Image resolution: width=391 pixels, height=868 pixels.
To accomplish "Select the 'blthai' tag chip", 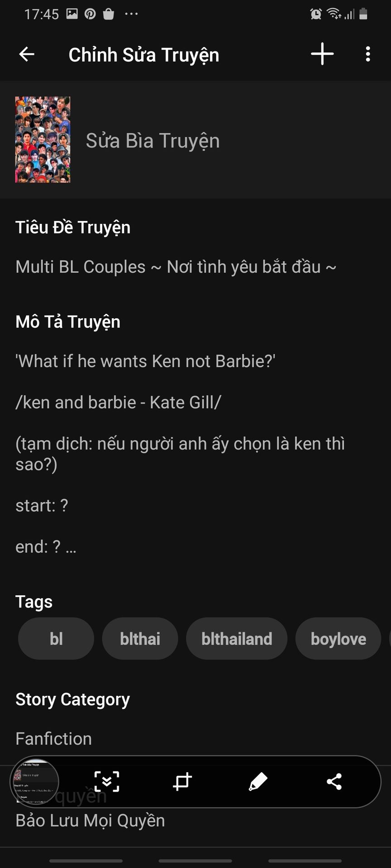I will coord(140,639).
